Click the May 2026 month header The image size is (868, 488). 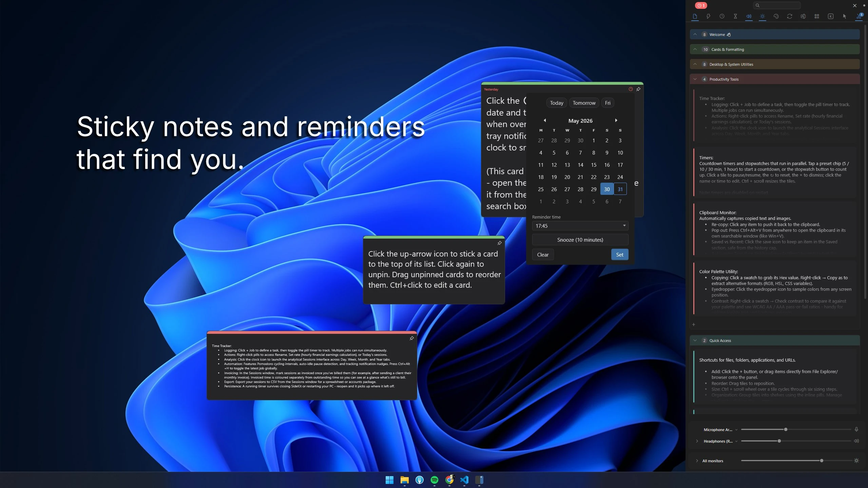point(580,121)
